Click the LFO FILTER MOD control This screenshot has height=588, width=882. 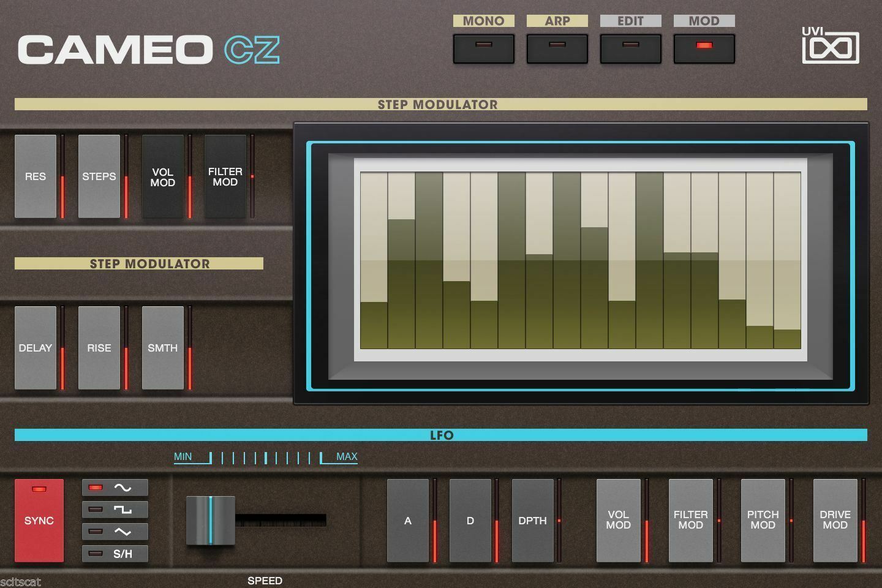691,521
